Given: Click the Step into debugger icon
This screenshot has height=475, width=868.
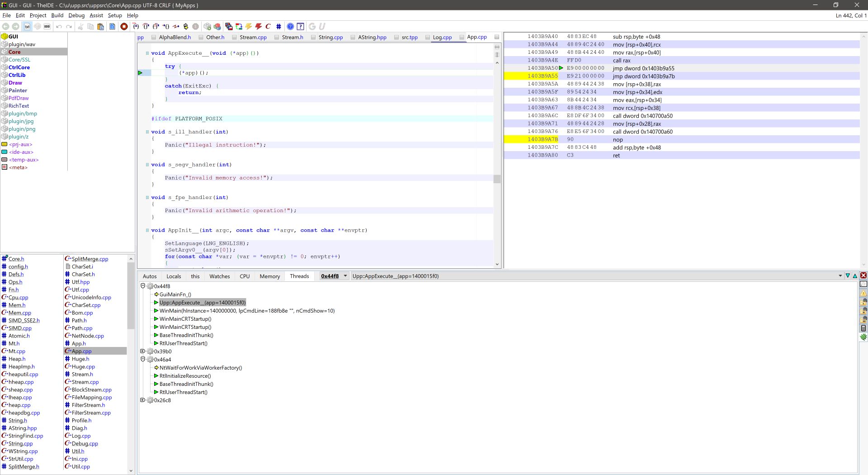Looking at the screenshot, I should (135, 27).
